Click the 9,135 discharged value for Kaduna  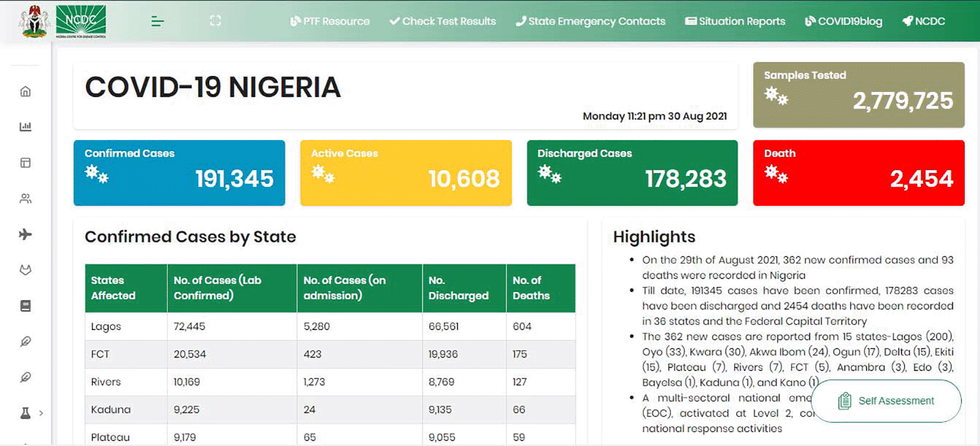click(440, 410)
